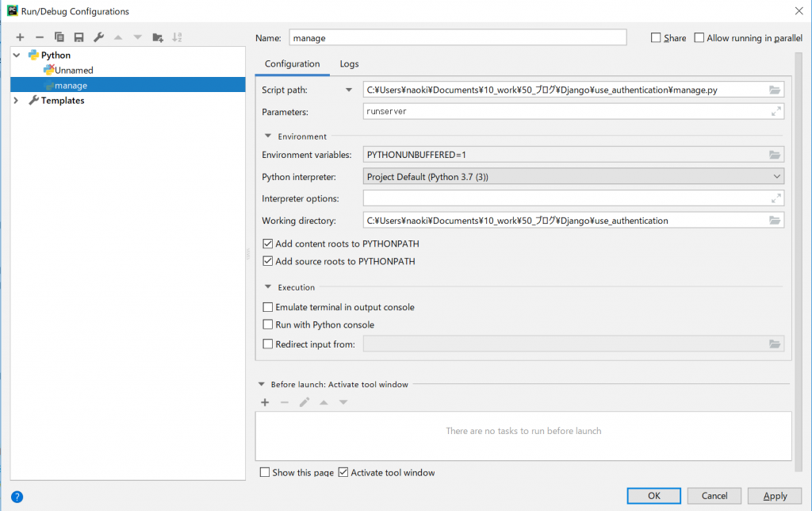
Task: Add a before launch task
Action: (x=265, y=402)
